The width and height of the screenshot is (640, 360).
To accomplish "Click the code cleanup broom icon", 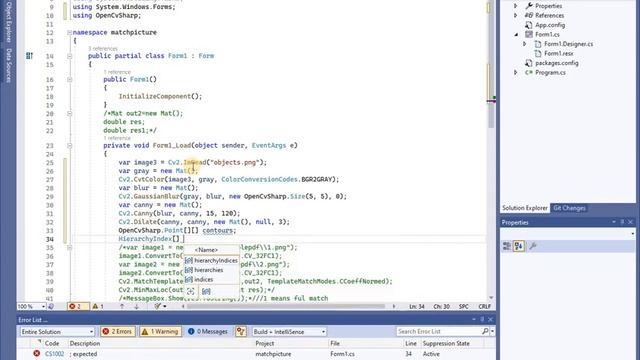I will (x=158, y=307).
